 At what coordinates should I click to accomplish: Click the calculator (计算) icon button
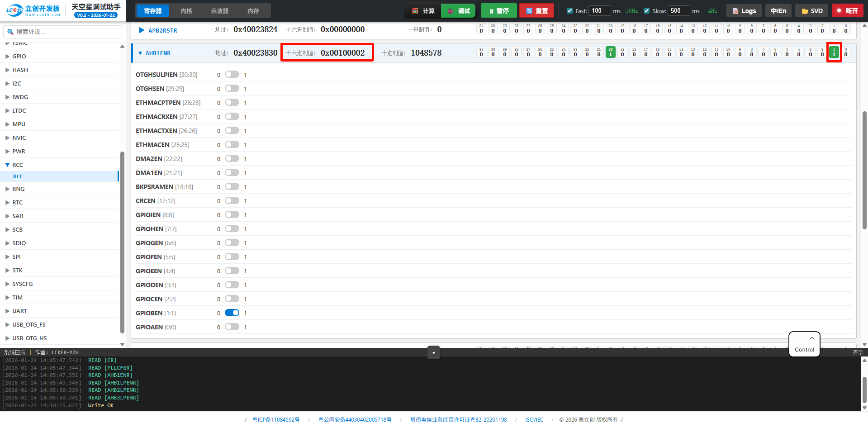click(422, 11)
